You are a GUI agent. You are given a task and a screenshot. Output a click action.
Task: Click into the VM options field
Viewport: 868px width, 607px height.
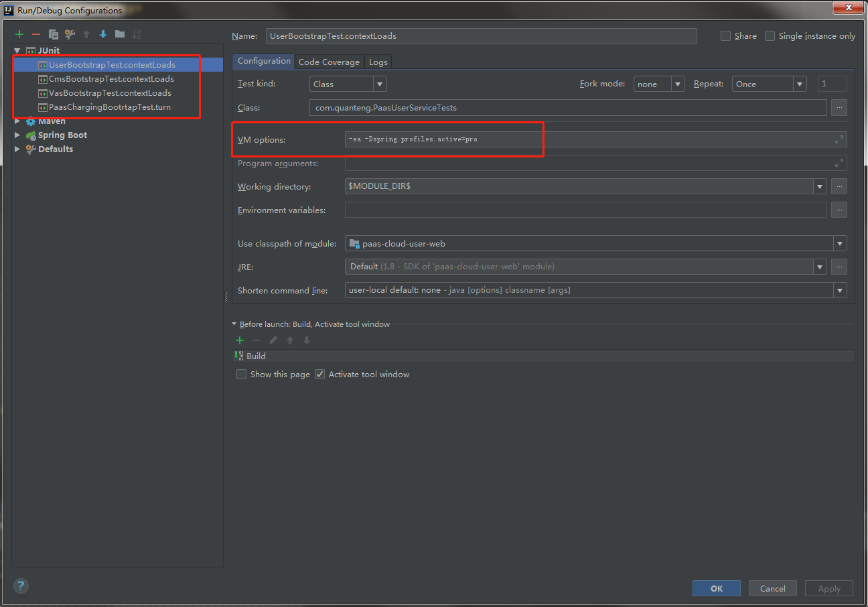pyautogui.click(x=596, y=139)
